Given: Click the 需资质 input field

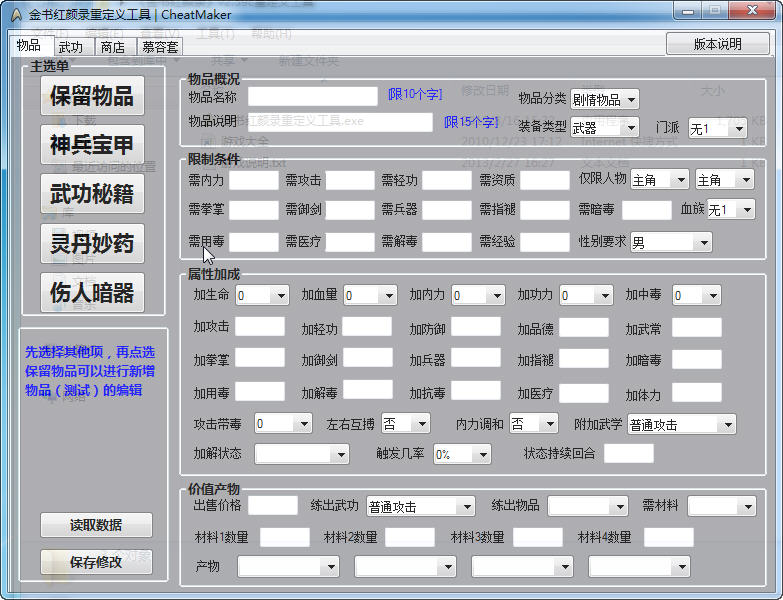Looking at the screenshot, I should (x=545, y=180).
